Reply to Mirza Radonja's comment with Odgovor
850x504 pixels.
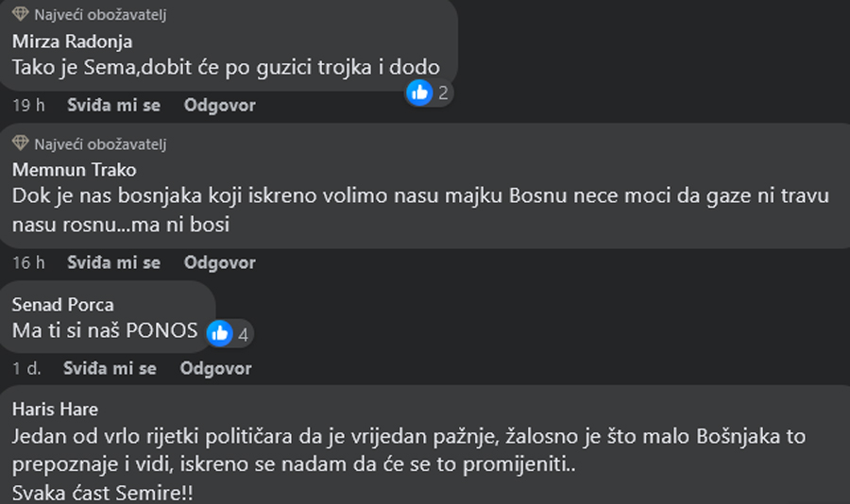[219, 105]
